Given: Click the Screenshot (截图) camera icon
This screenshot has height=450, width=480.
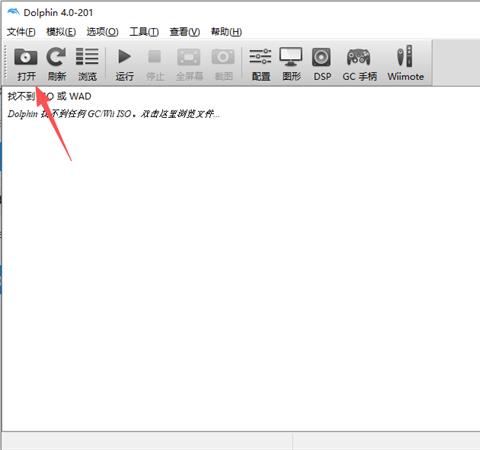Looking at the screenshot, I should click(223, 57).
